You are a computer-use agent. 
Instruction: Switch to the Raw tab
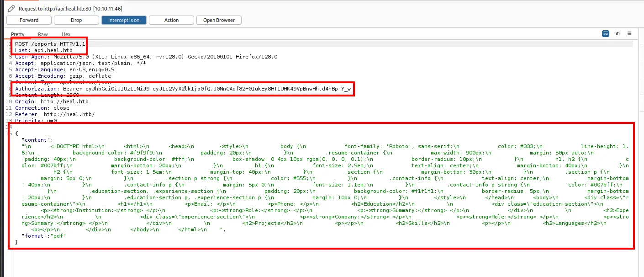pyautogui.click(x=43, y=34)
